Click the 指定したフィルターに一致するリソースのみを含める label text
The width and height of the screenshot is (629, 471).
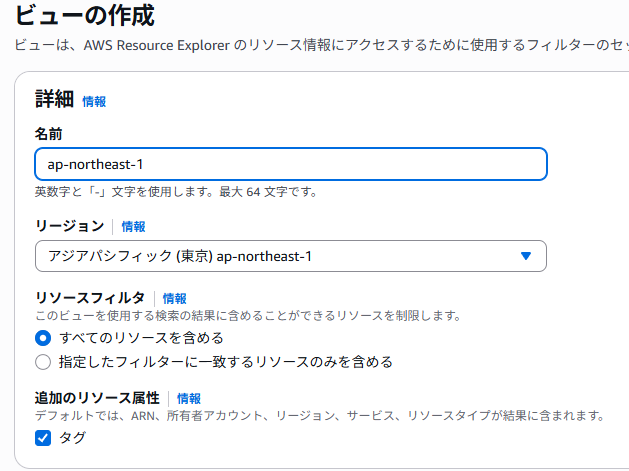click(x=226, y=362)
